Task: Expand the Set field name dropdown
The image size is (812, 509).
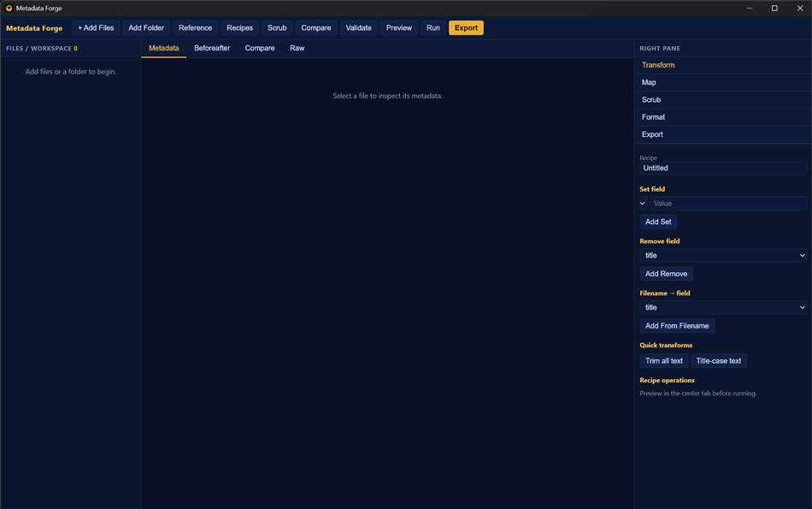Action: point(643,204)
